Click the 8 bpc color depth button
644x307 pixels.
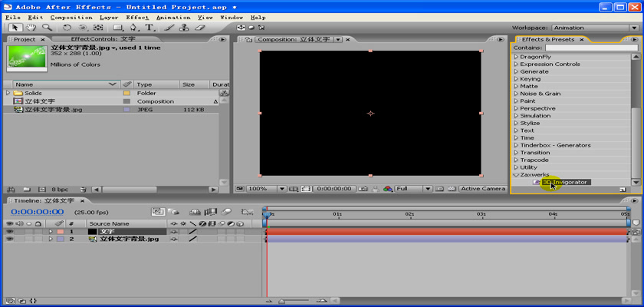(x=60, y=190)
